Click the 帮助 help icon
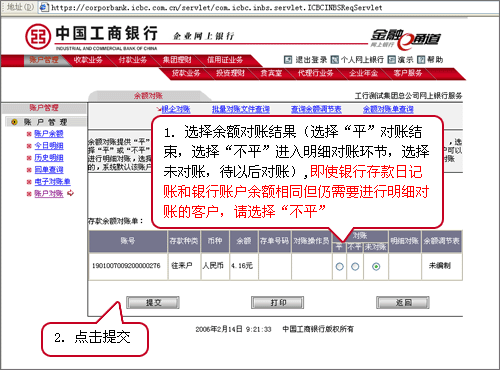 pyautogui.click(x=421, y=60)
